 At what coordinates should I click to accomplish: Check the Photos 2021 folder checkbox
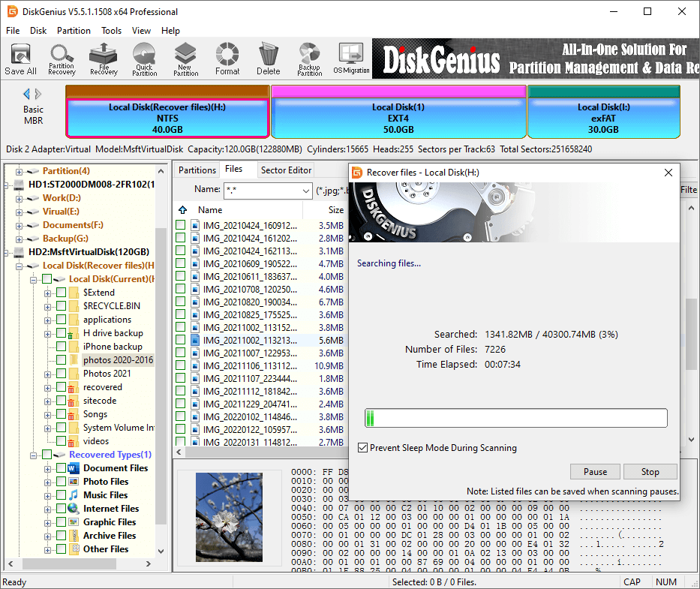(x=62, y=374)
